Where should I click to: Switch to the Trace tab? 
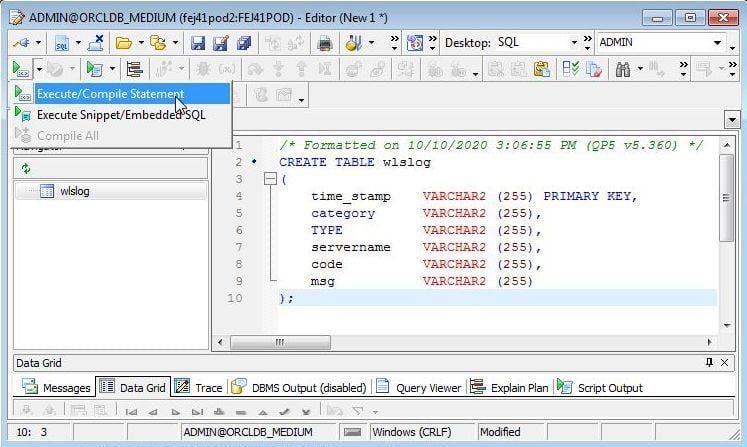[199, 387]
